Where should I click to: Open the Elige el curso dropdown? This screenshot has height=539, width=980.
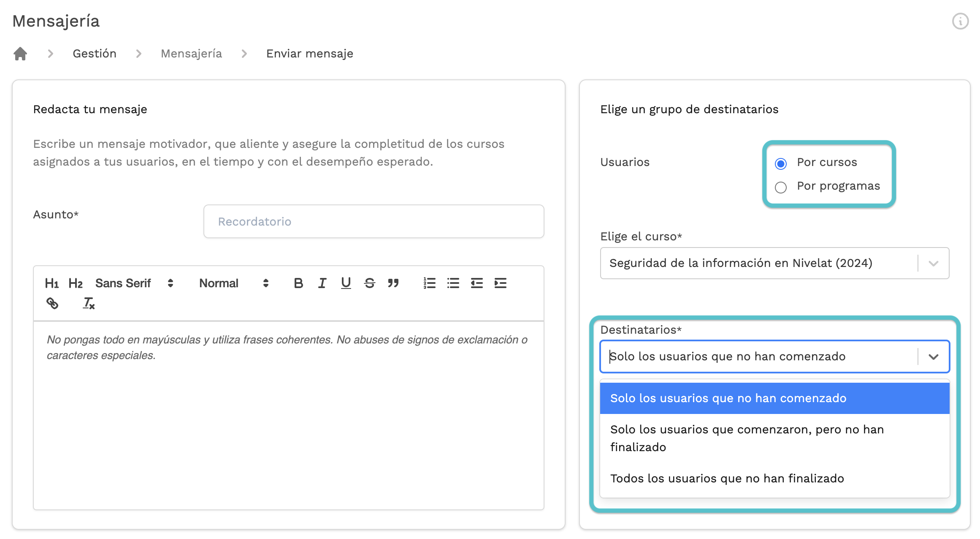pyautogui.click(x=774, y=263)
